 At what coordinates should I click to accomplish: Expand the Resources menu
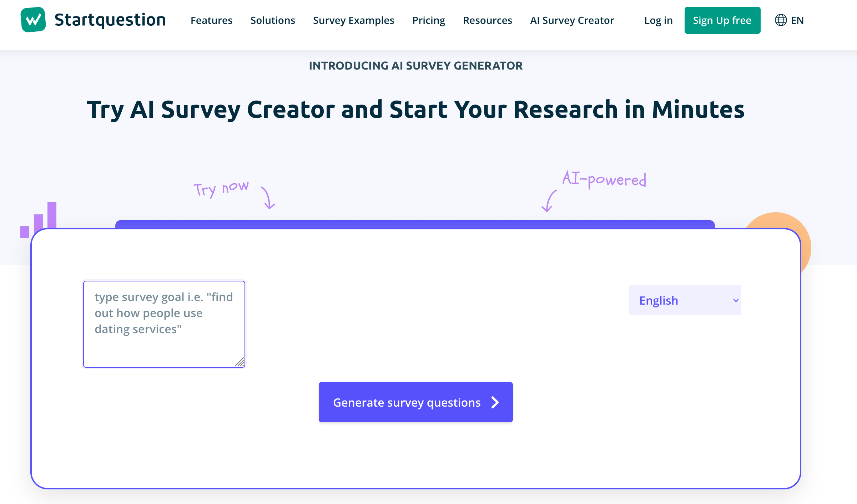[487, 20]
